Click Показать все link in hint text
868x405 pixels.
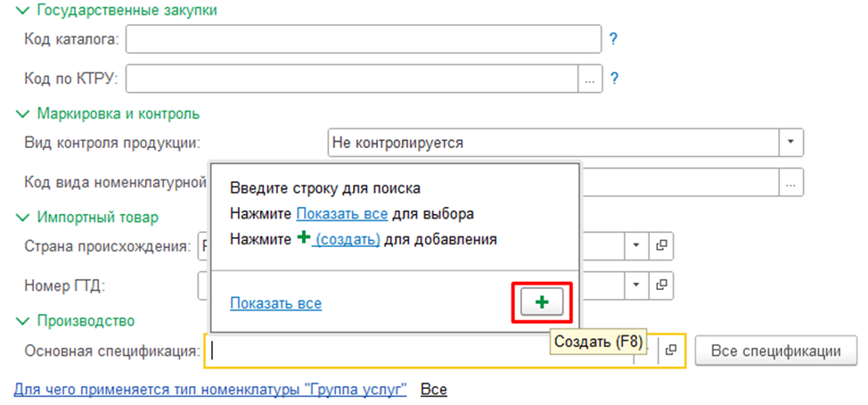[341, 213]
